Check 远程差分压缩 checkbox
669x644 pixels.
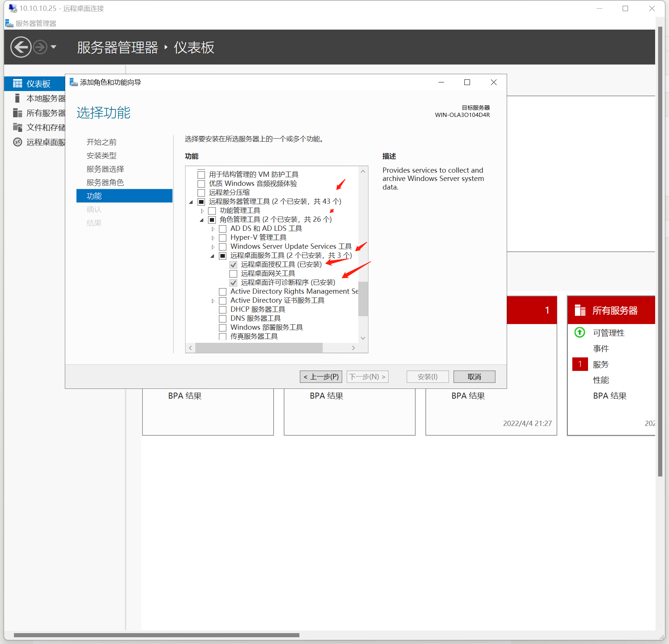(x=201, y=193)
